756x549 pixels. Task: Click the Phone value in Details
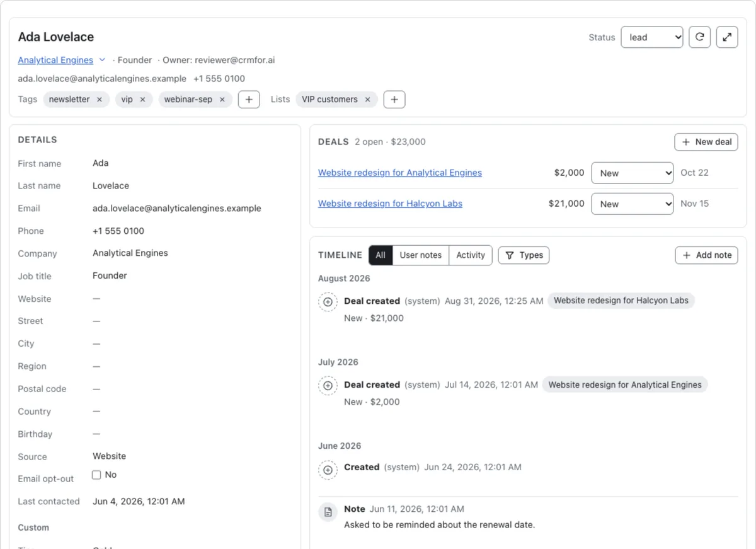coord(118,231)
